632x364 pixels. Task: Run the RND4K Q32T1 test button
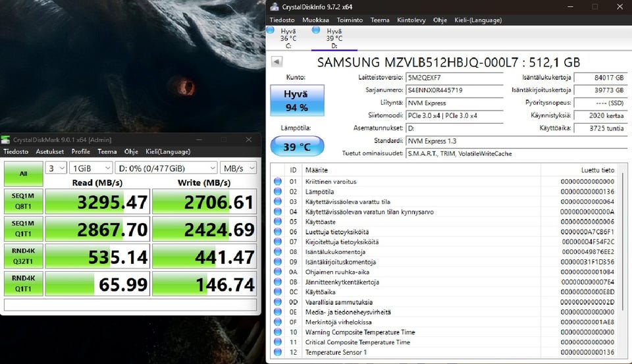point(25,257)
